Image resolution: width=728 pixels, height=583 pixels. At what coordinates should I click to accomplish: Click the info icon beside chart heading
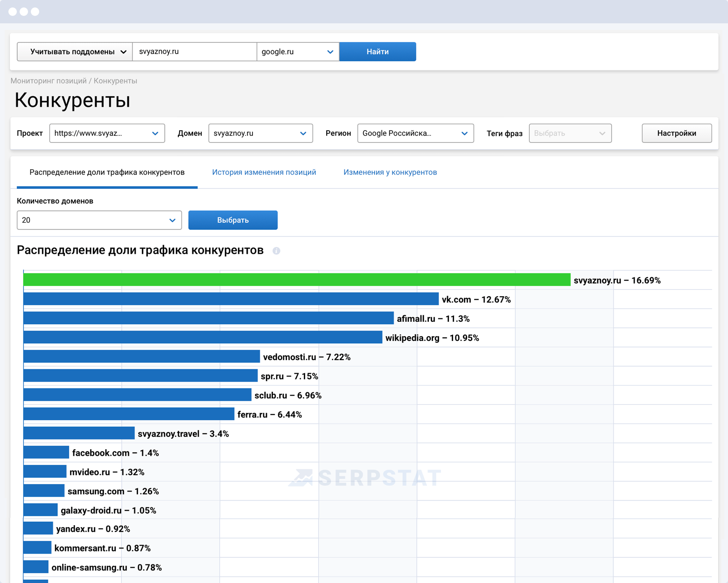pyautogui.click(x=276, y=251)
